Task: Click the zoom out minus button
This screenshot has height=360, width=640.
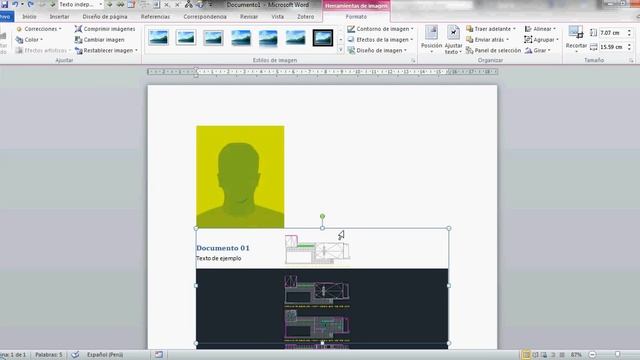Action: point(592,355)
